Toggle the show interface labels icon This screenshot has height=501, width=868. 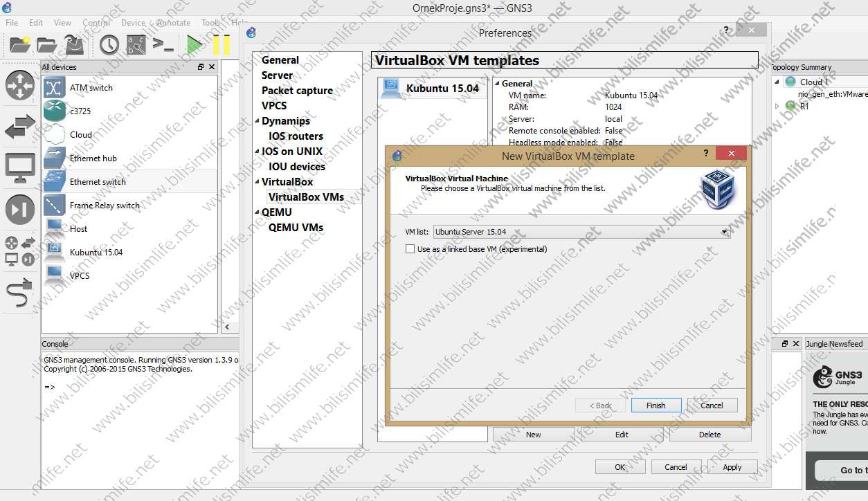coord(136,45)
